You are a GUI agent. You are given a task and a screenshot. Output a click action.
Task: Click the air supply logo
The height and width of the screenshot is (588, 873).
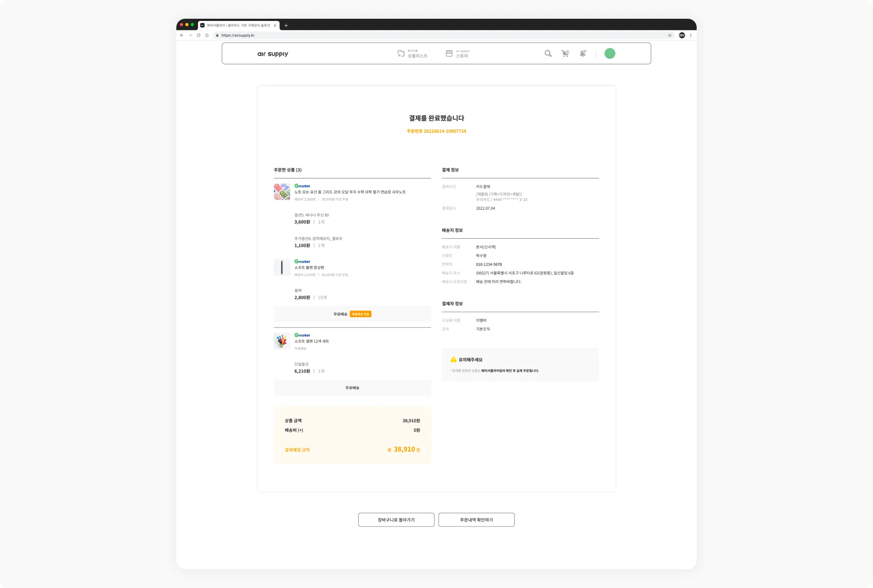pos(273,54)
